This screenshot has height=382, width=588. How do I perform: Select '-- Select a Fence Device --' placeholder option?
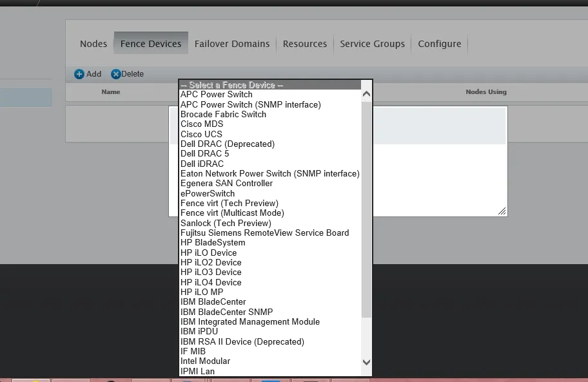(270, 85)
